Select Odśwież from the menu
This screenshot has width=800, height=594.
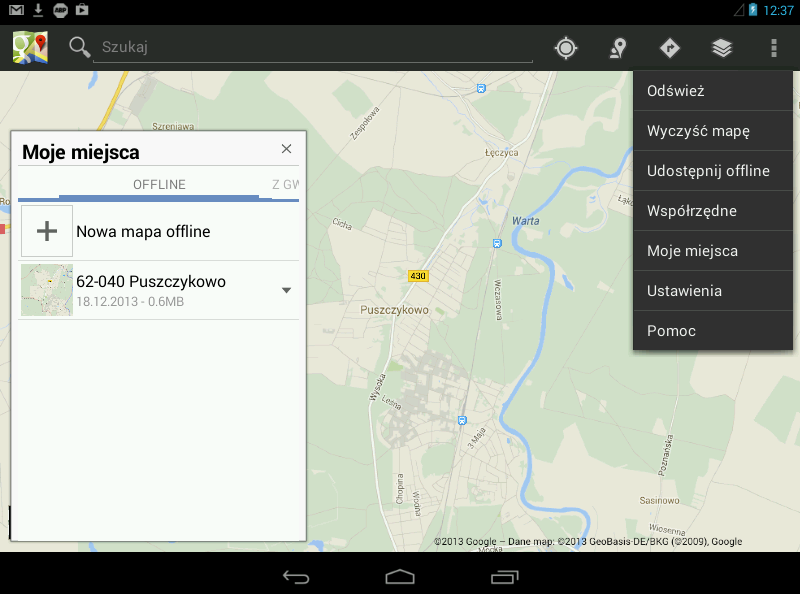pyautogui.click(x=713, y=91)
